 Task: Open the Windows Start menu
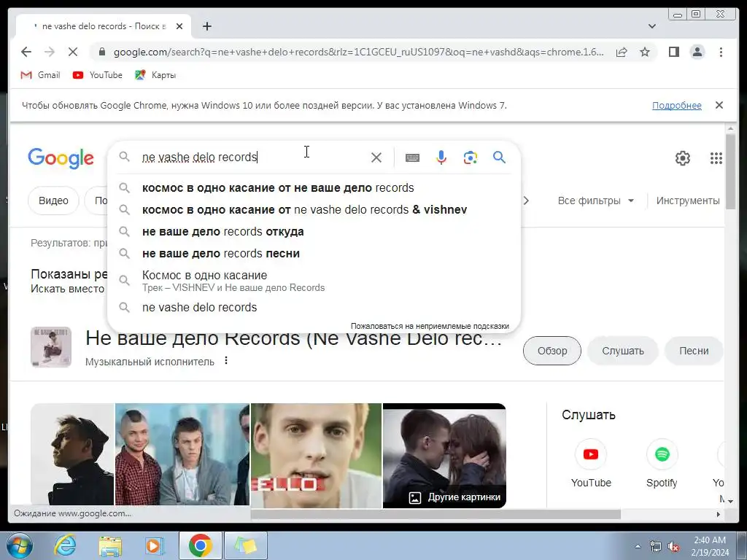[x=19, y=545]
